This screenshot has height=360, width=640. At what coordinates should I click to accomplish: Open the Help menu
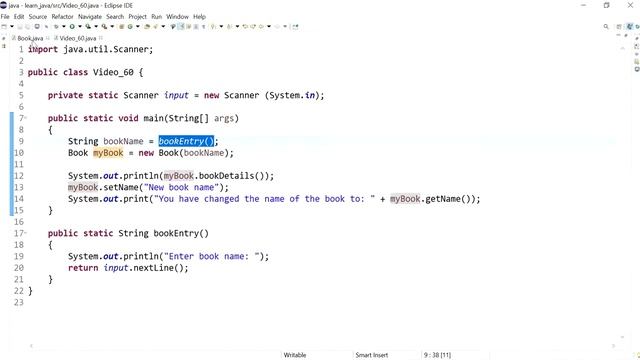tap(199, 17)
